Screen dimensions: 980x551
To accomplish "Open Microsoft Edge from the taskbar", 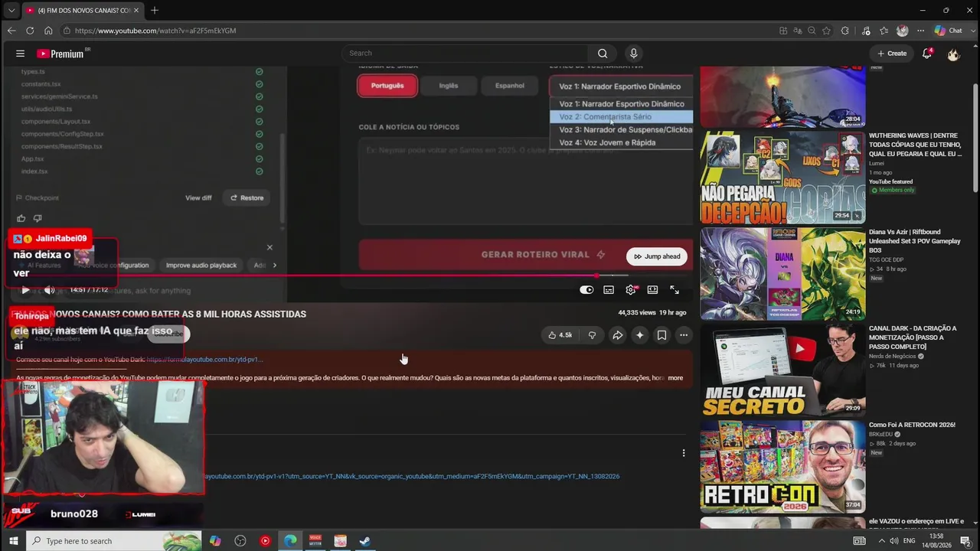I will [290, 541].
